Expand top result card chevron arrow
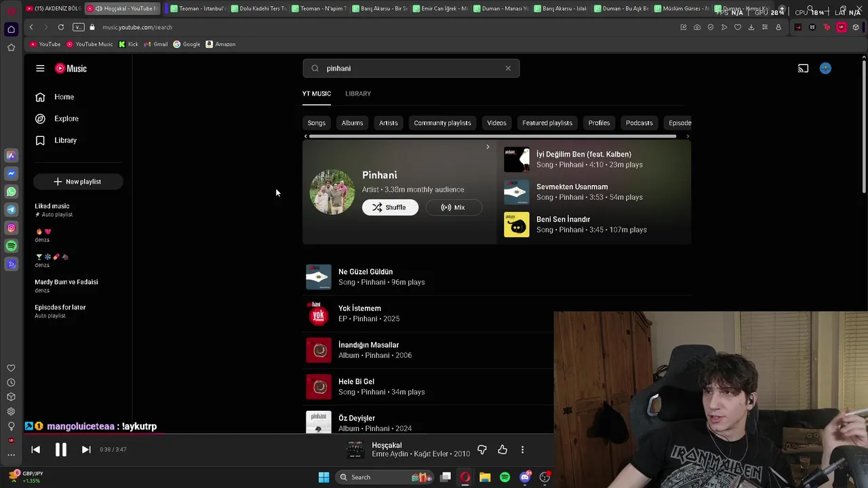The image size is (868, 488). [488, 147]
